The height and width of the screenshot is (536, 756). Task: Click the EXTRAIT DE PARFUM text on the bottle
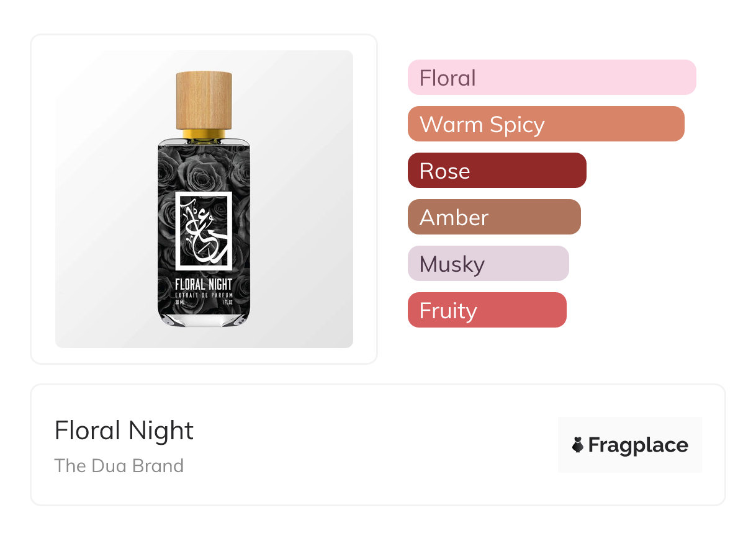[204, 297]
